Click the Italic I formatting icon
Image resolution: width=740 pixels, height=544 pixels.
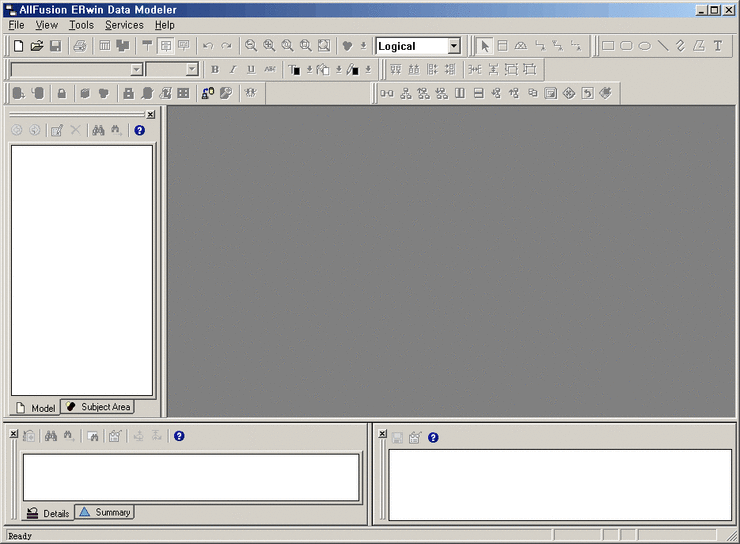pyautogui.click(x=233, y=70)
